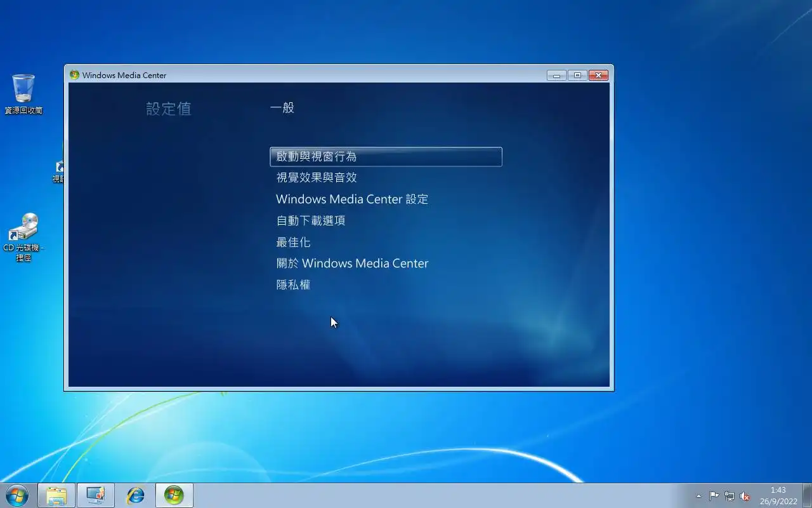Open the clock showing 1:43
Screen dimensions: 812x508
pyautogui.click(x=778, y=495)
